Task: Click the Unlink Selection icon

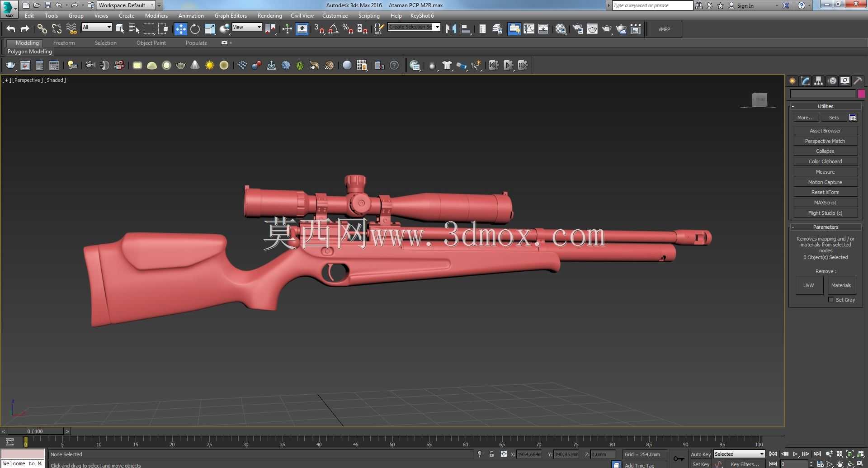Action: coord(57,29)
